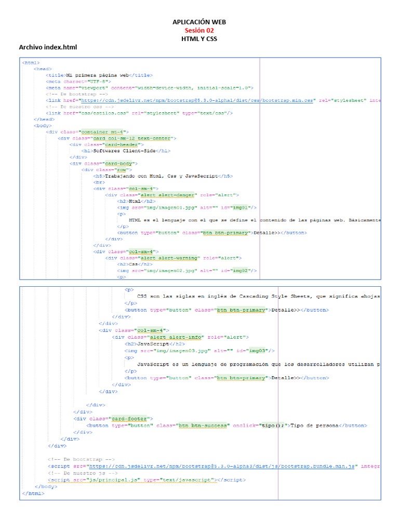Click the div class="card-header" line

tap(107, 144)
